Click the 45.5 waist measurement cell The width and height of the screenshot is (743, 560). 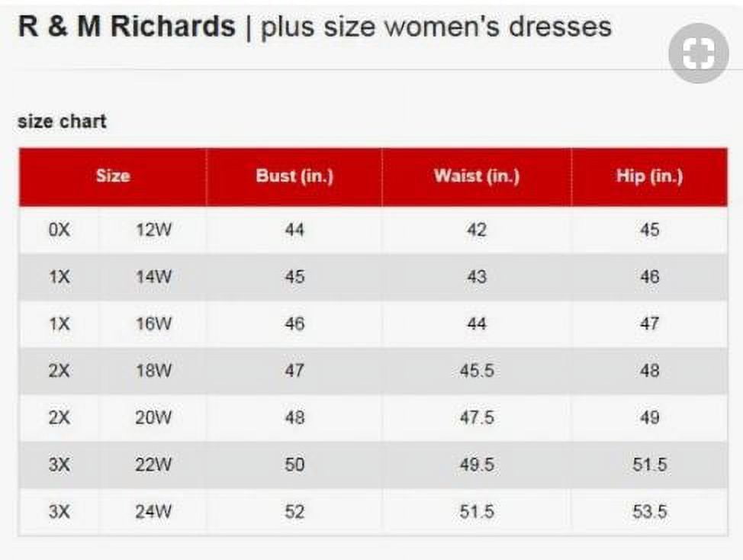click(477, 371)
